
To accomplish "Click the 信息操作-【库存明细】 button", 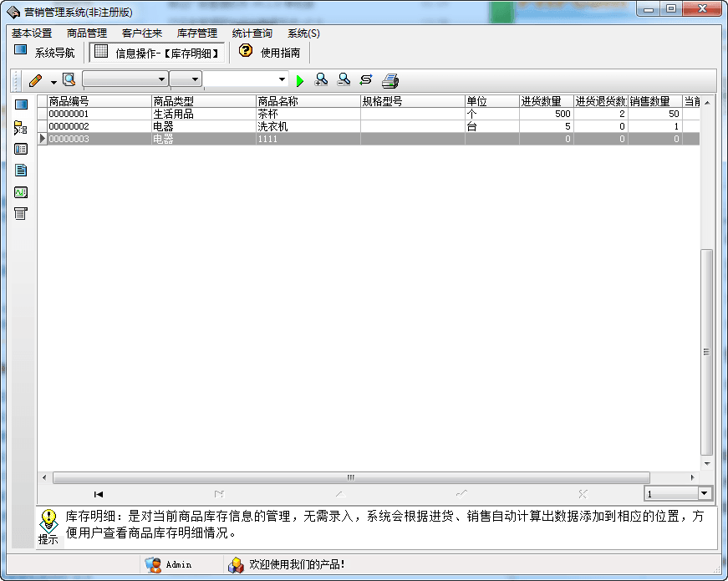I will [157, 53].
